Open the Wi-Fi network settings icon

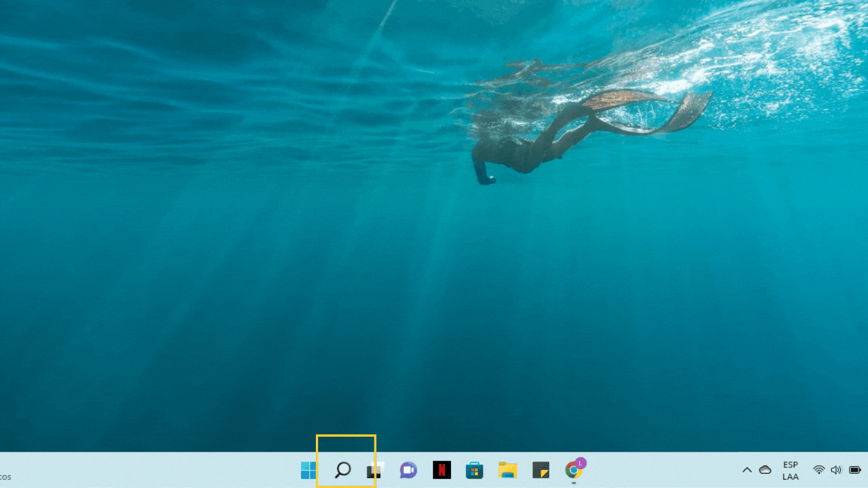pyautogui.click(x=819, y=470)
